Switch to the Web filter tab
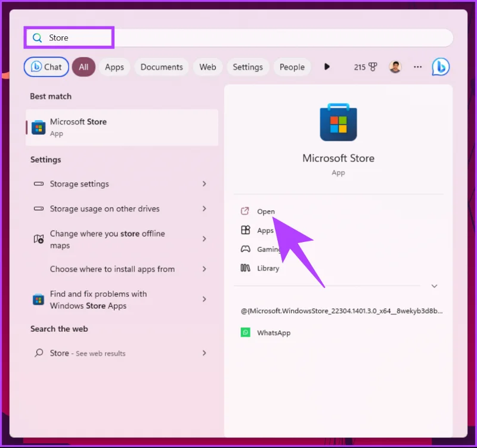The height and width of the screenshot is (448, 477). [207, 67]
